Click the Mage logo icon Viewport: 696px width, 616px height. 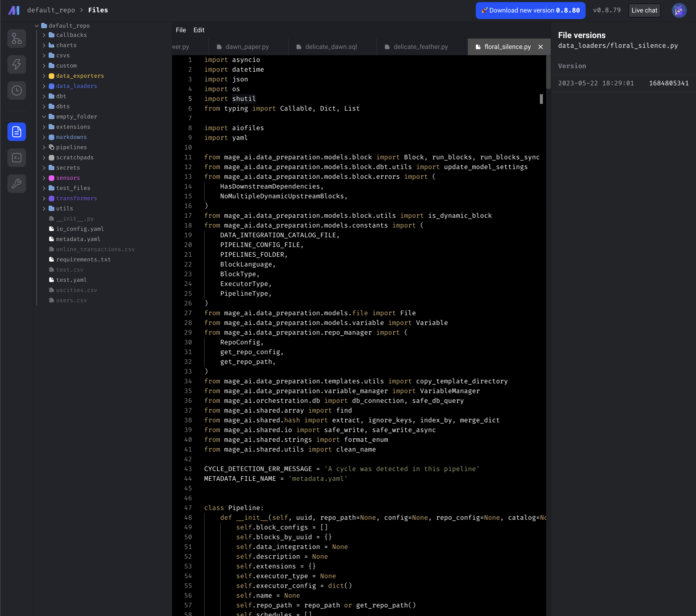click(14, 10)
